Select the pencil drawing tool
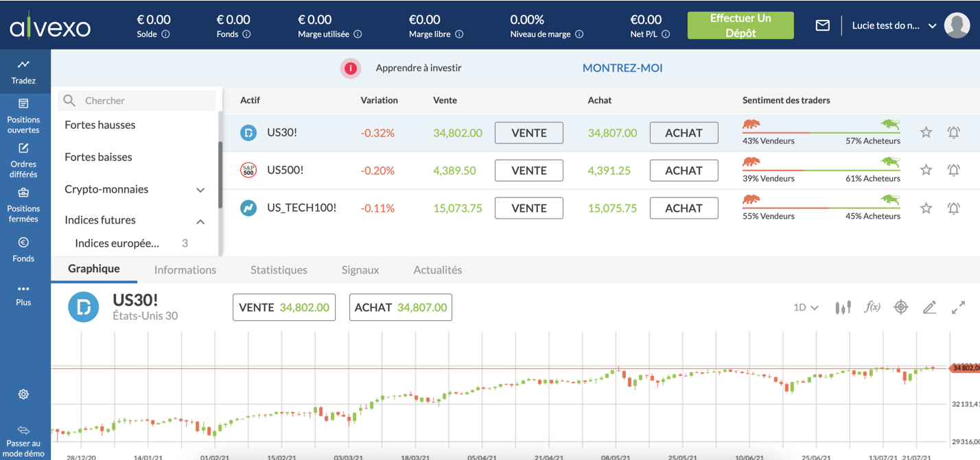 point(929,308)
